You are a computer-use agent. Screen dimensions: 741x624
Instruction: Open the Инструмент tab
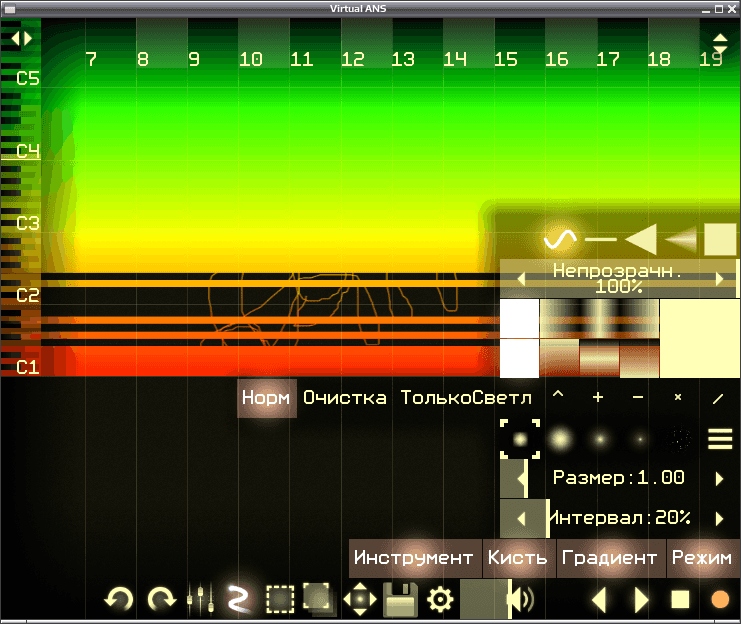[415, 558]
